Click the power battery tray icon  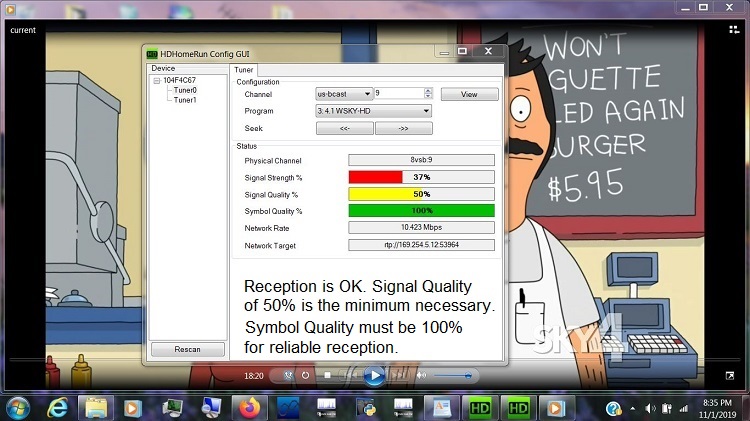[667, 409]
